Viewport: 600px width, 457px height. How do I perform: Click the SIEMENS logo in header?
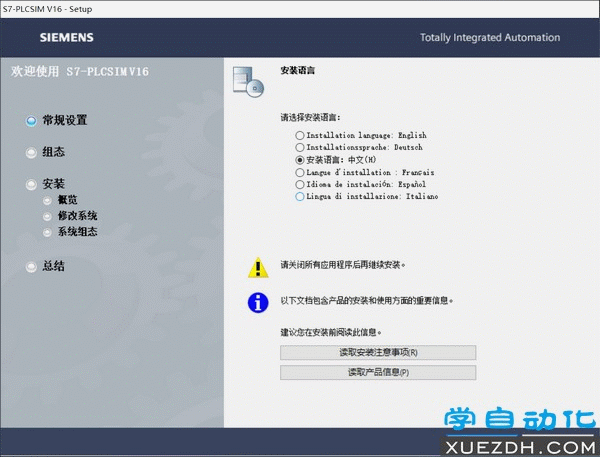pyautogui.click(x=67, y=38)
